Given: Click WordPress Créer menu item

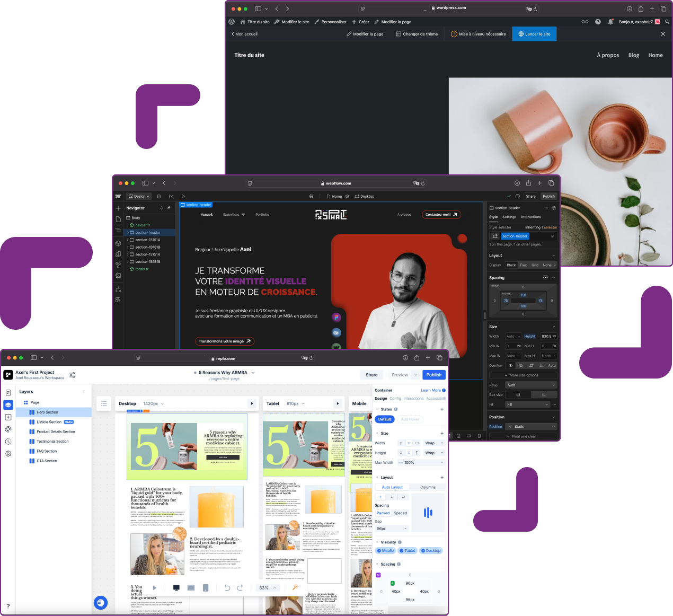Looking at the screenshot, I should (x=360, y=22).
